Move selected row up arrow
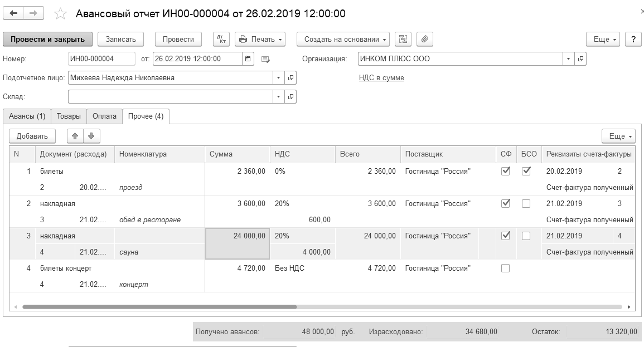The height and width of the screenshot is (347, 644). click(x=75, y=136)
